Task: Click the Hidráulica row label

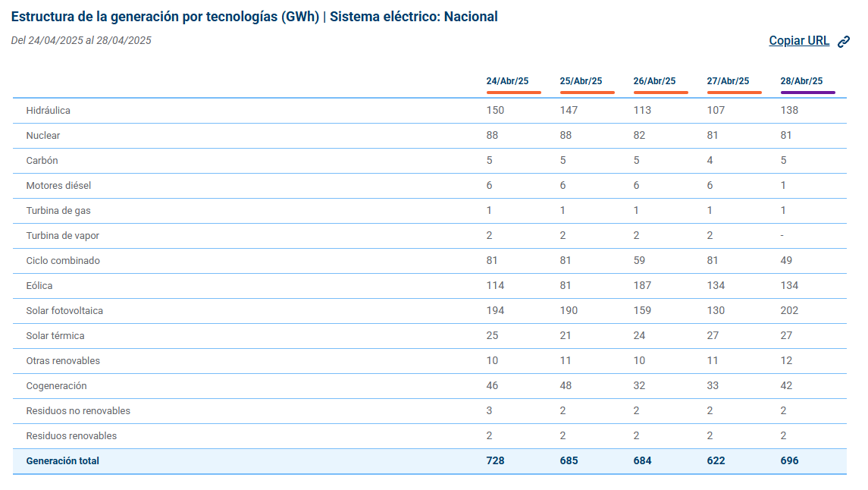Action: tap(49, 110)
